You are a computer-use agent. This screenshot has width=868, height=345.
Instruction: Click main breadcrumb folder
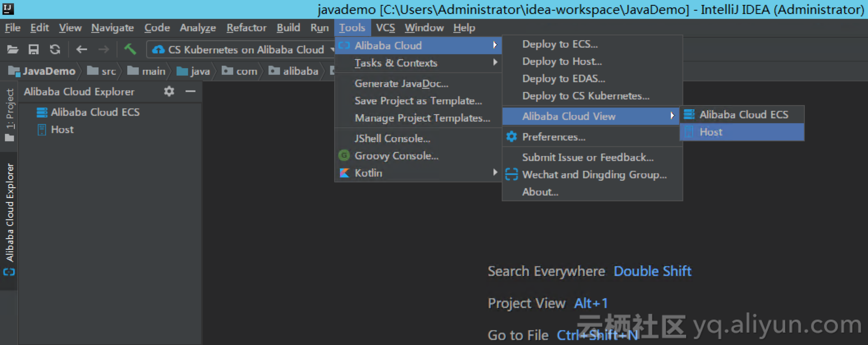coord(146,71)
